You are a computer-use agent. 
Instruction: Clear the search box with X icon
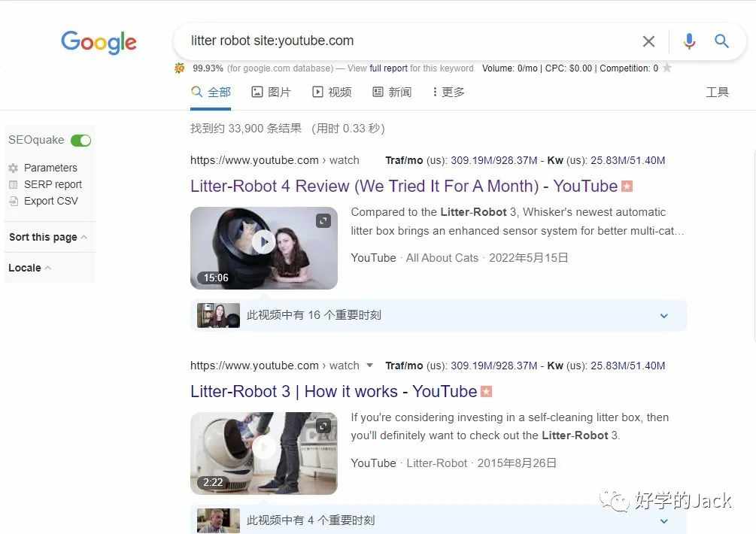648,41
